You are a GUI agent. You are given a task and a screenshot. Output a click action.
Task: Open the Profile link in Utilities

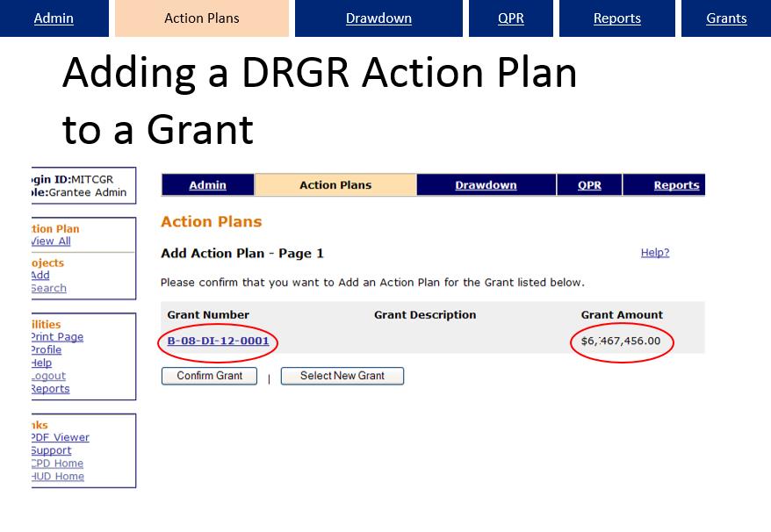pos(44,349)
